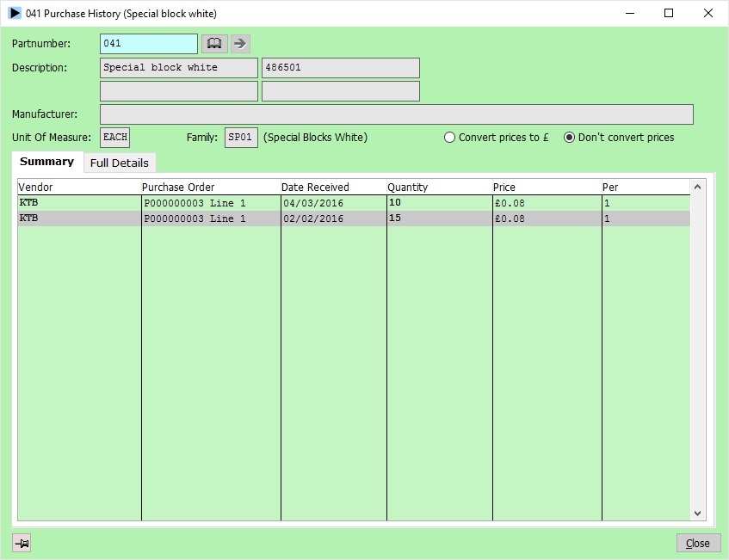This screenshot has width=729, height=560.
Task: Click the empty second-row left description field
Action: [179, 91]
